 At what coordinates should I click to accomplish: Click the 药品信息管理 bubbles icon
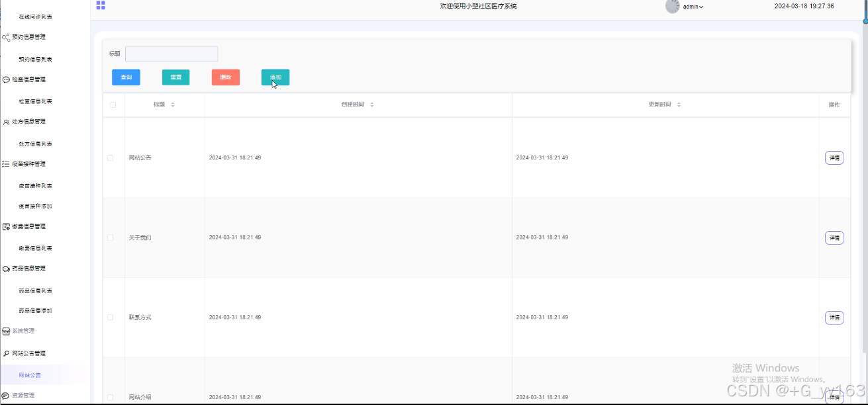pos(6,269)
